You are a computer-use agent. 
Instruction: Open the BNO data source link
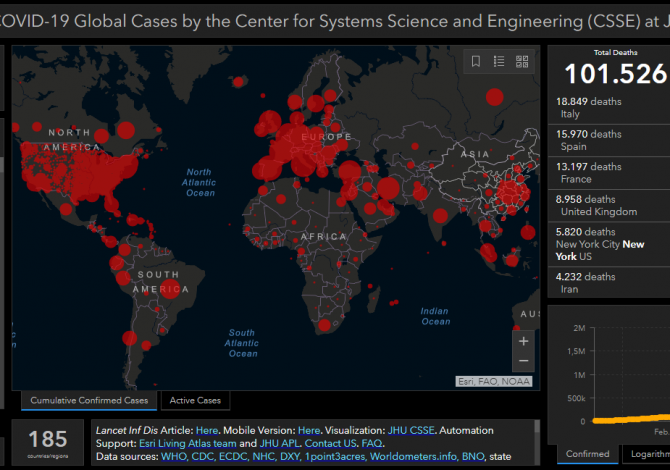pyautogui.click(x=473, y=457)
